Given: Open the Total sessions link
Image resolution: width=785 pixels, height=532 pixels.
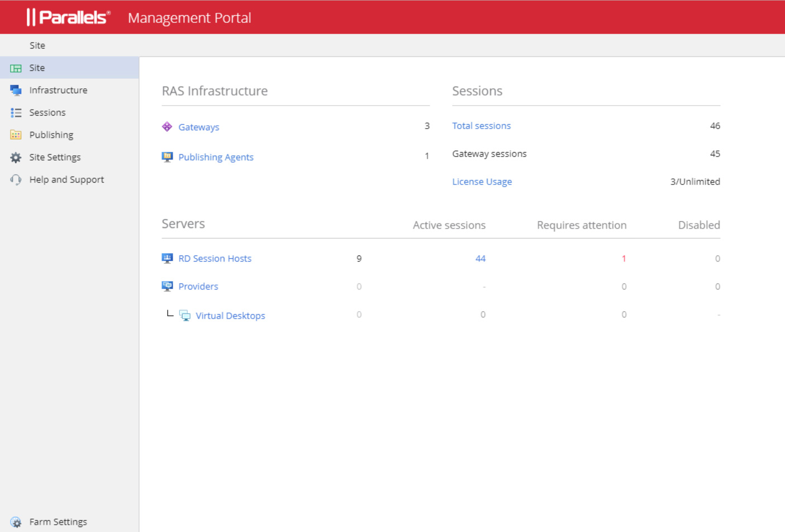Looking at the screenshot, I should (x=481, y=126).
